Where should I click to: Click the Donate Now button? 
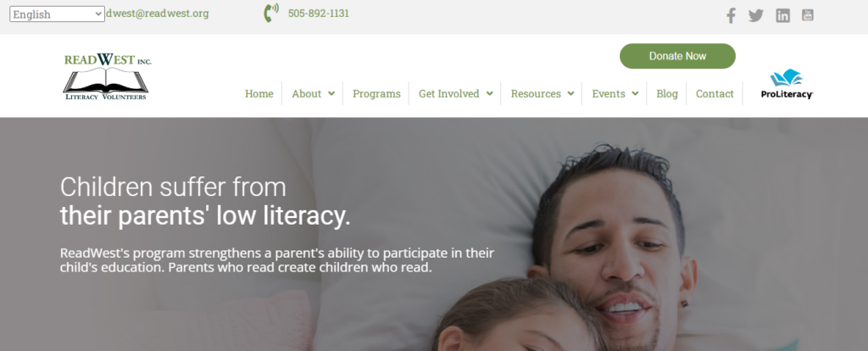coord(677,56)
